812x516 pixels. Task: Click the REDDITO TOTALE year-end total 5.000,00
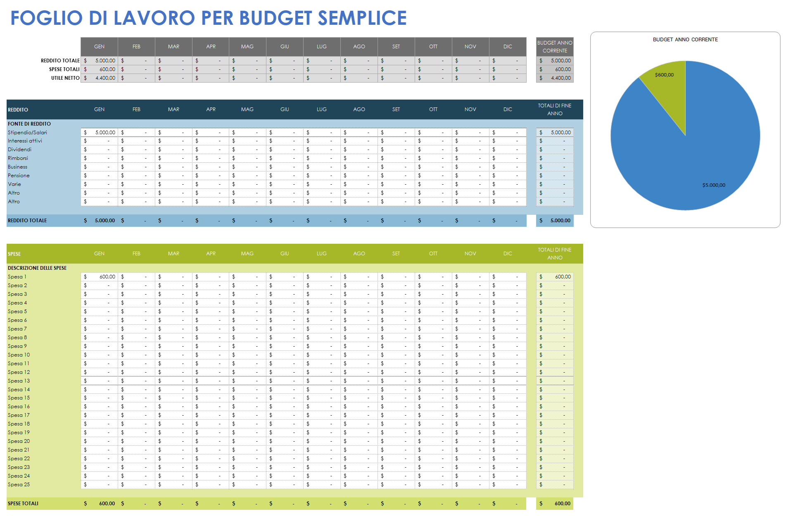tap(555, 221)
